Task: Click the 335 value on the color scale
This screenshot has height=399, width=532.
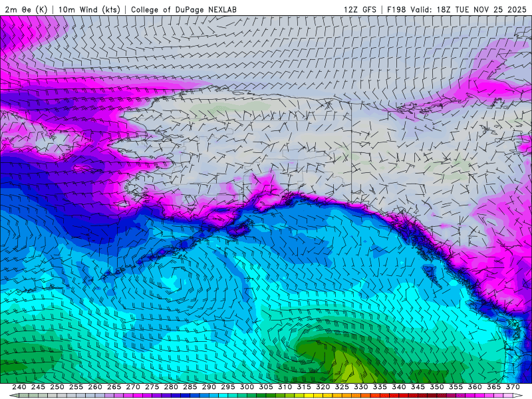Action: click(380, 387)
